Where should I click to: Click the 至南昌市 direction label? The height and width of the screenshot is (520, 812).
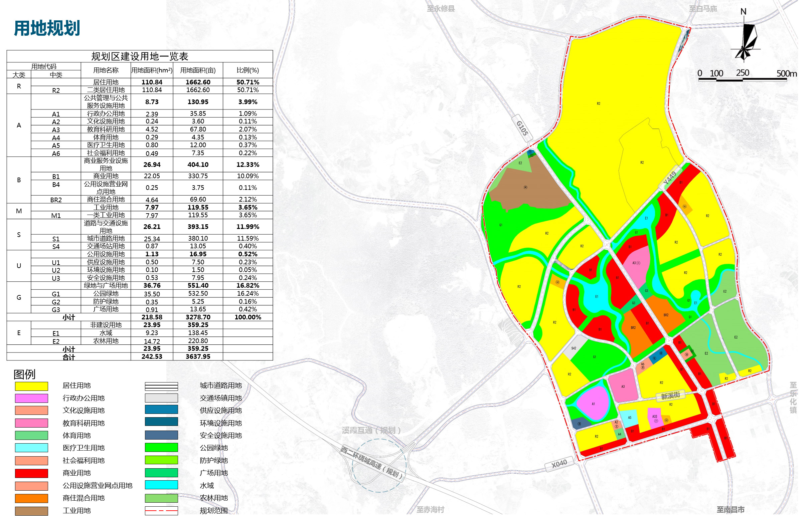[731, 510]
